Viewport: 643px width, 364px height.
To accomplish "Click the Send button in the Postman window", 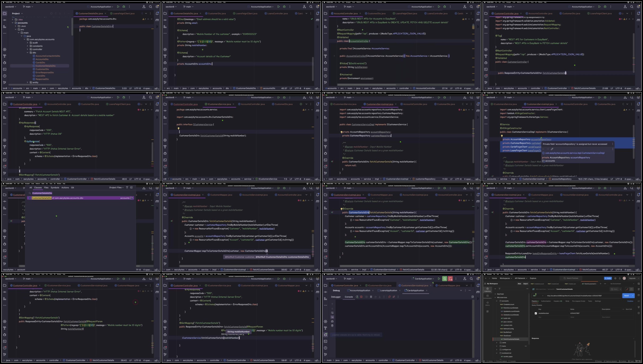I will (x=626, y=296).
